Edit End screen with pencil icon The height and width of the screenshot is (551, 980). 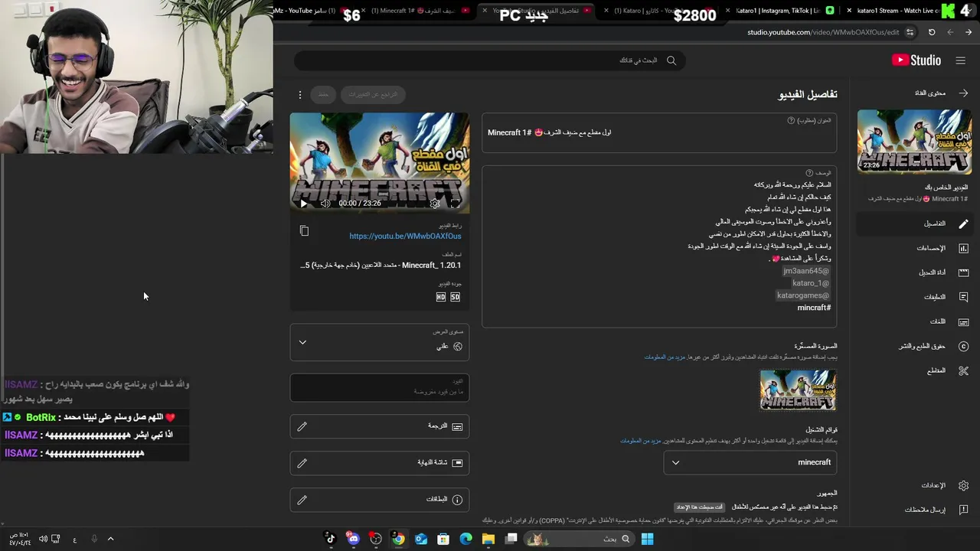pos(302,463)
